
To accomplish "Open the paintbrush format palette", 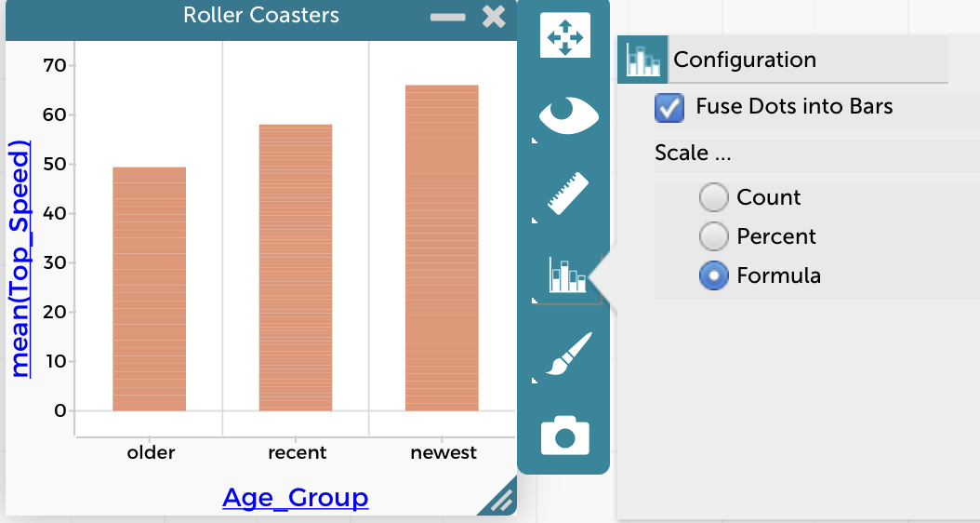I will tap(566, 355).
